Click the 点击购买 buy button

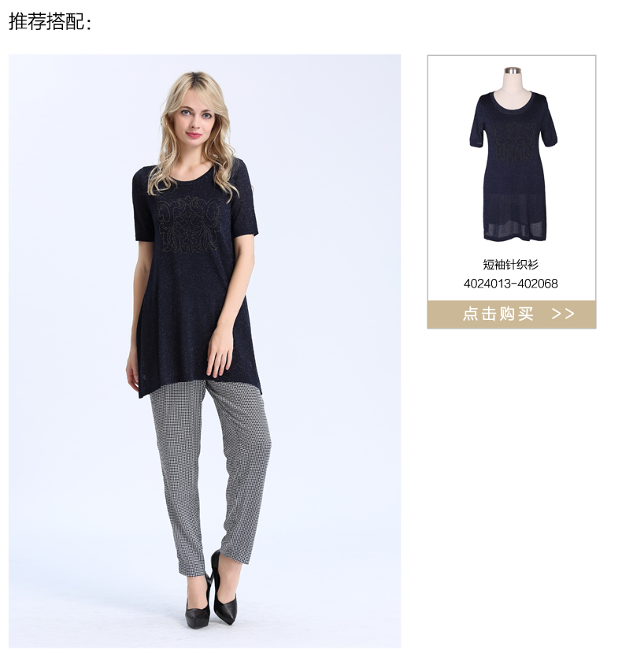(x=512, y=314)
